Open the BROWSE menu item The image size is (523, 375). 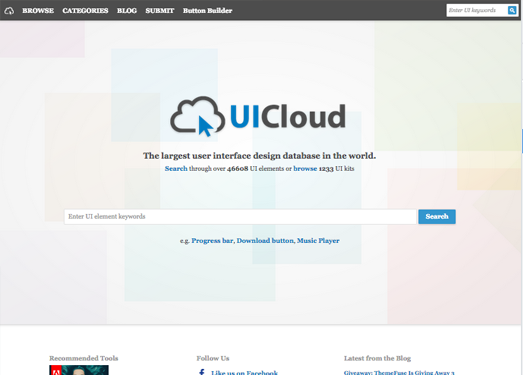coord(38,11)
